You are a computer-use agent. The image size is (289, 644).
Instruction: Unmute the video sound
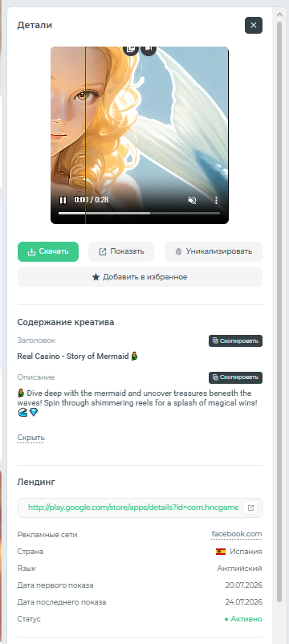coord(192,201)
